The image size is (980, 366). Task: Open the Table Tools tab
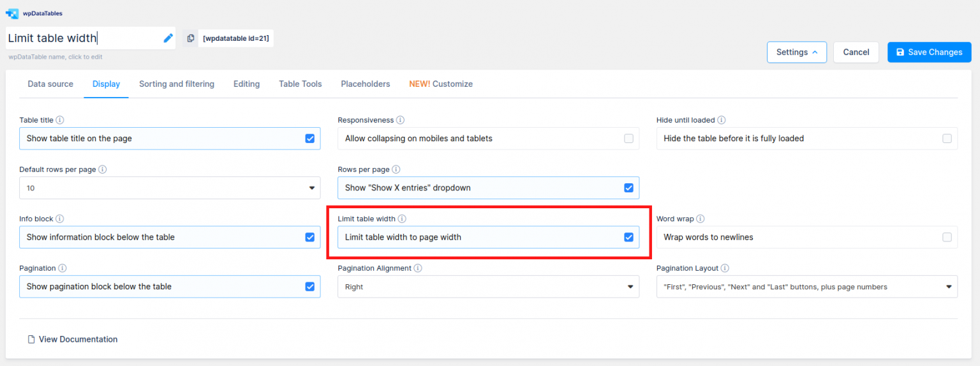[x=300, y=84]
